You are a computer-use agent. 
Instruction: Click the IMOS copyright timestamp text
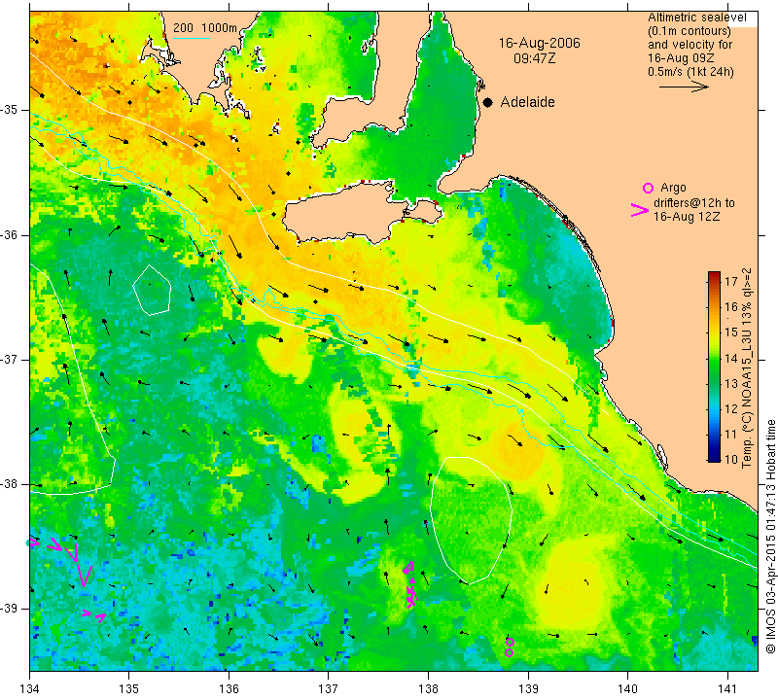click(x=770, y=537)
